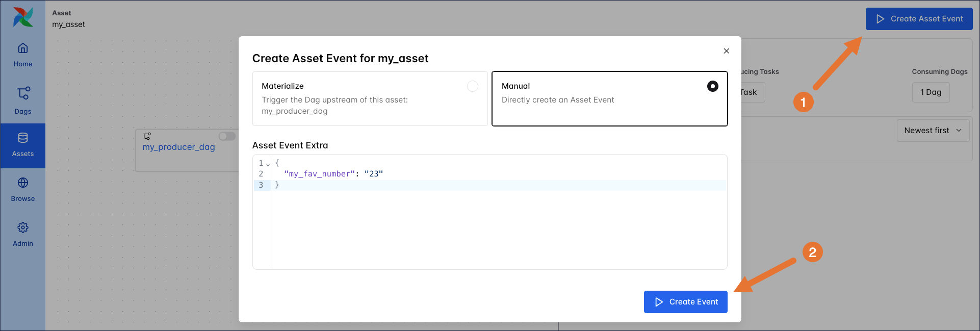
Task: Click the 1 Dag consuming dags button
Action: [931, 92]
